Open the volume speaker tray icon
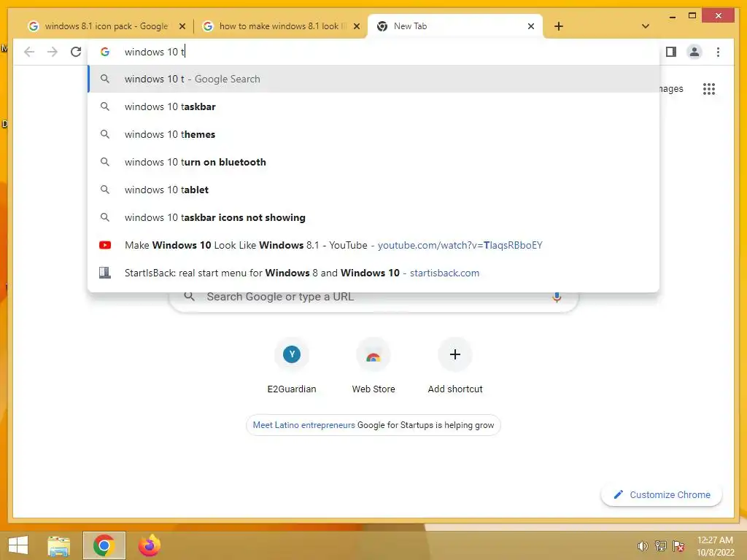The width and height of the screenshot is (747, 560). click(642, 545)
